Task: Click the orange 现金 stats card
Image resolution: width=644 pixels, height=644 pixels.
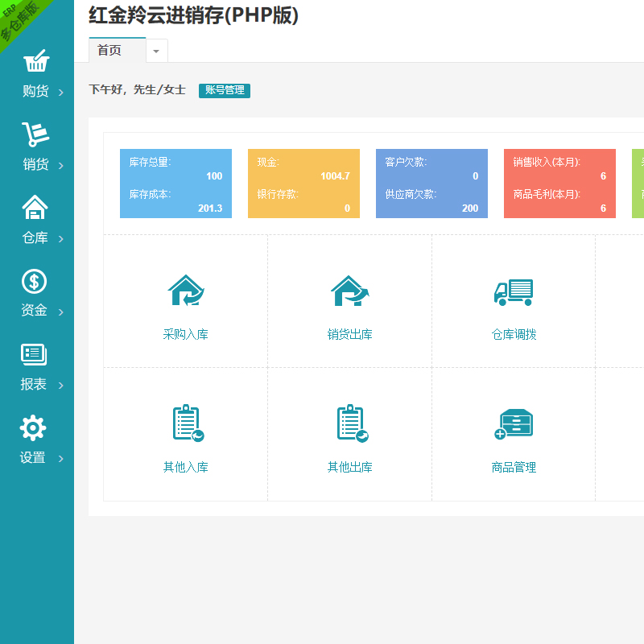Action: coord(303,184)
